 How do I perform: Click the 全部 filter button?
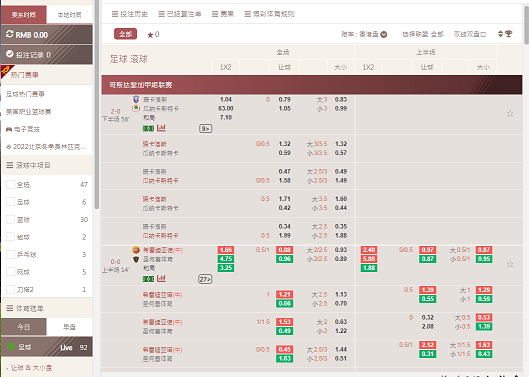pyautogui.click(x=126, y=34)
